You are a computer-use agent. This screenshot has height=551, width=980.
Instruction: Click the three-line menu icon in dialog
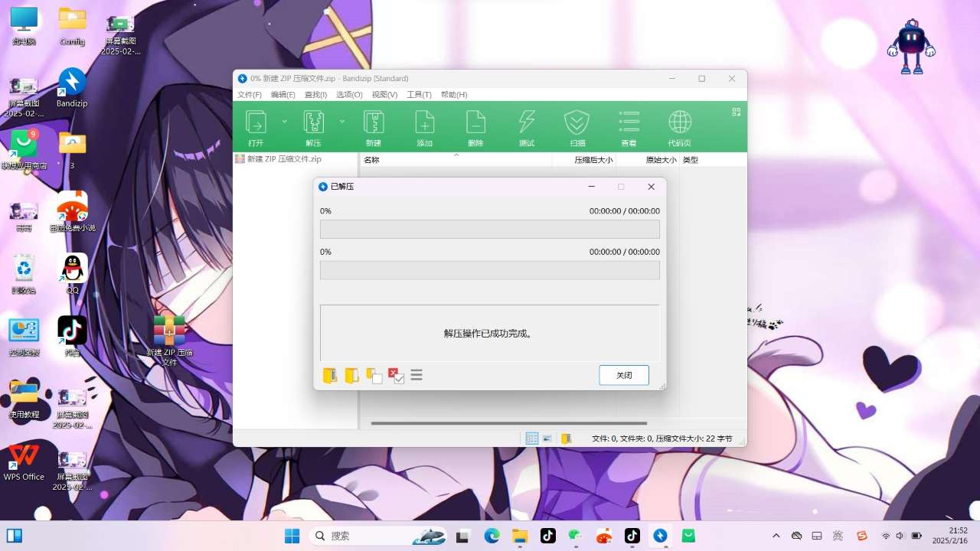[416, 376]
